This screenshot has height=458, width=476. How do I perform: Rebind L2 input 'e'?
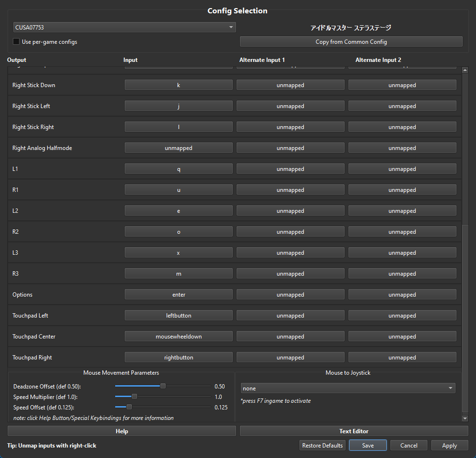point(178,211)
